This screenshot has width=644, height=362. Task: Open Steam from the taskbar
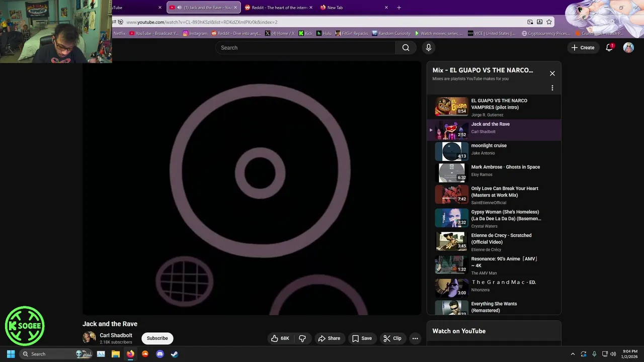174,354
